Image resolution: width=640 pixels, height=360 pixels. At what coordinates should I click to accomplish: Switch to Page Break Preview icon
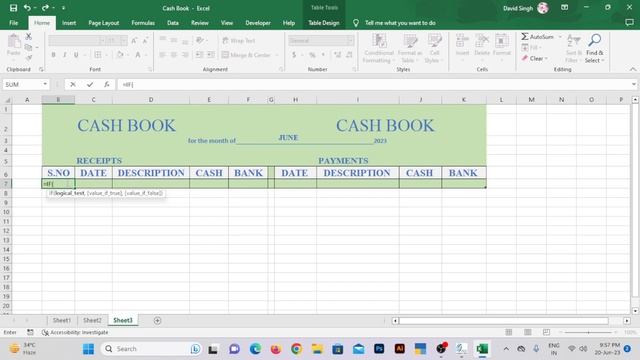pyautogui.click(x=547, y=332)
